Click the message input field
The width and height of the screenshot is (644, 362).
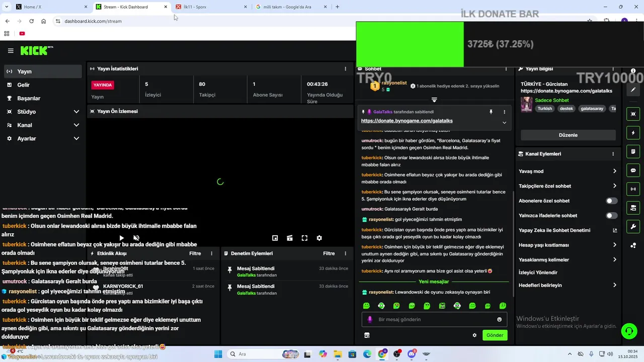tap(434, 319)
